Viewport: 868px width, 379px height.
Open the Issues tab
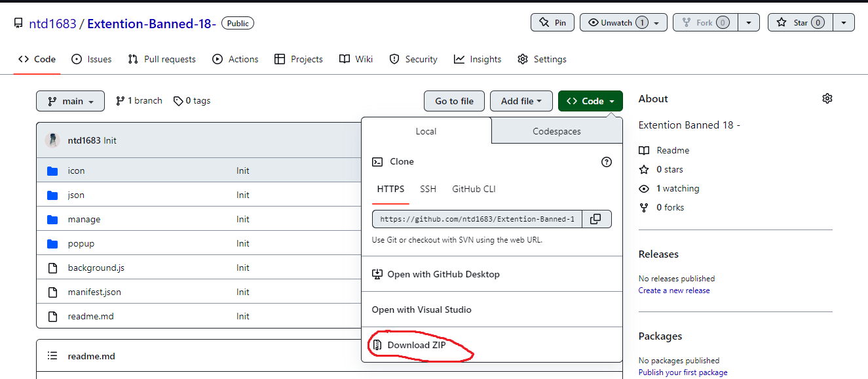pyautogui.click(x=91, y=59)
